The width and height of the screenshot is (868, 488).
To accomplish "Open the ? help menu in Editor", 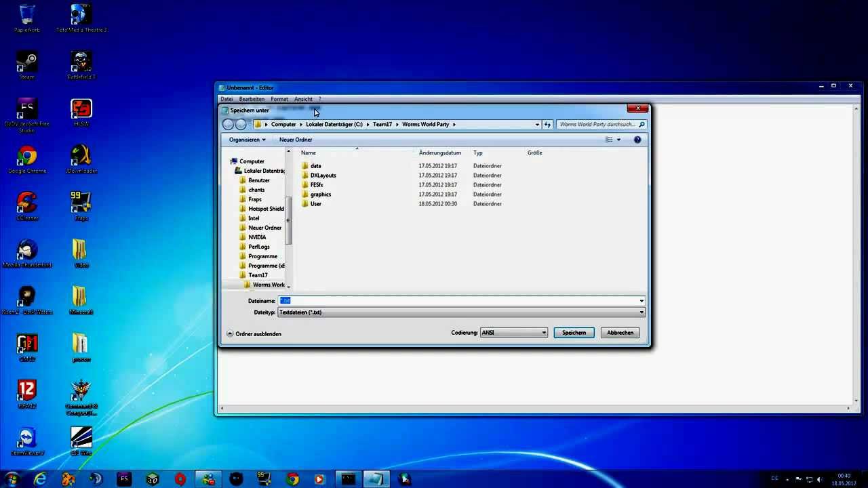I will [319, 99].
